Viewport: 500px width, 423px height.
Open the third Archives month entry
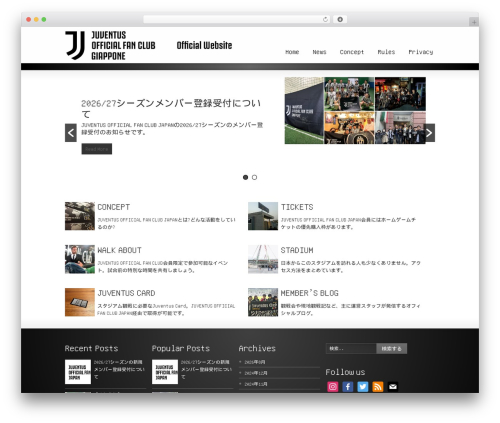click(x=256, y=384)
